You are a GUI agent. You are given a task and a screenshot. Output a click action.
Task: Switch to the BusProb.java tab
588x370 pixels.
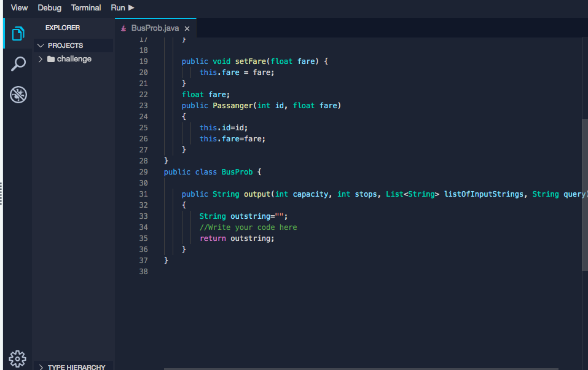pos(154,28)
